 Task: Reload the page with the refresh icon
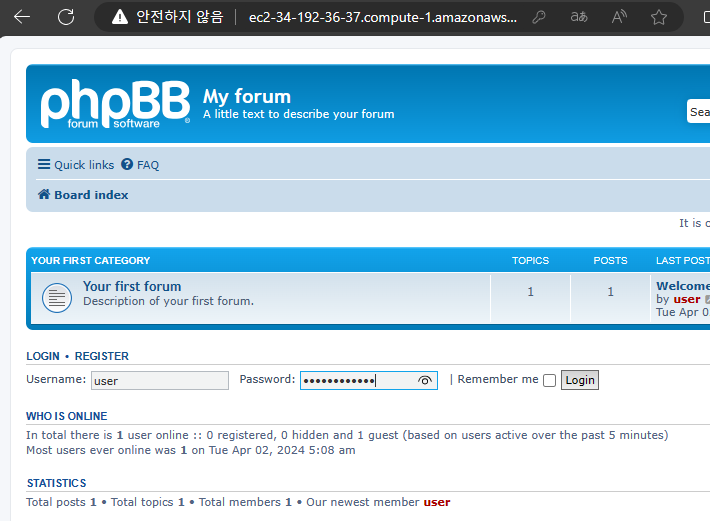(x=66, y=17)
